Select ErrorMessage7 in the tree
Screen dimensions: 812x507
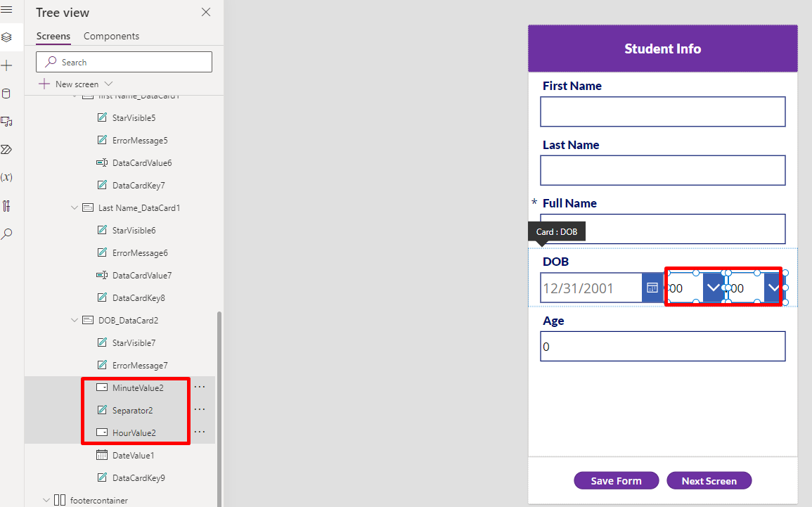pos(140,365)
